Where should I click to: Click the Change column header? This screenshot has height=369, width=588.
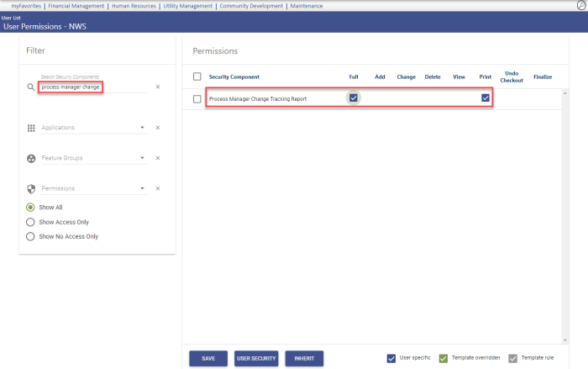click(406, 77)
